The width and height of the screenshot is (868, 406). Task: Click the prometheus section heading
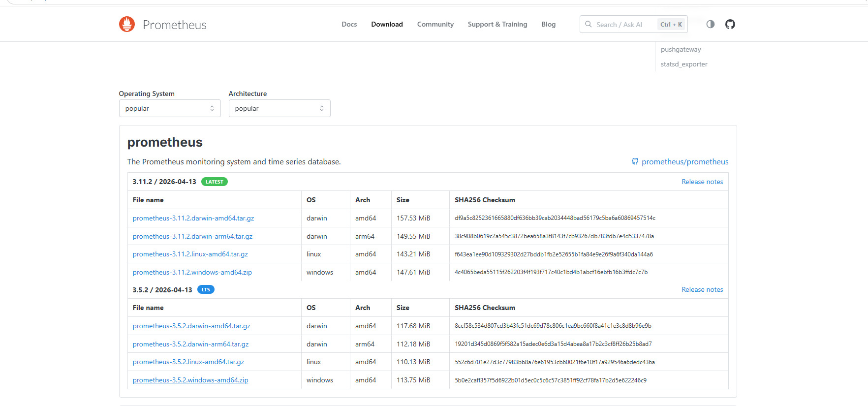[165, 142]
